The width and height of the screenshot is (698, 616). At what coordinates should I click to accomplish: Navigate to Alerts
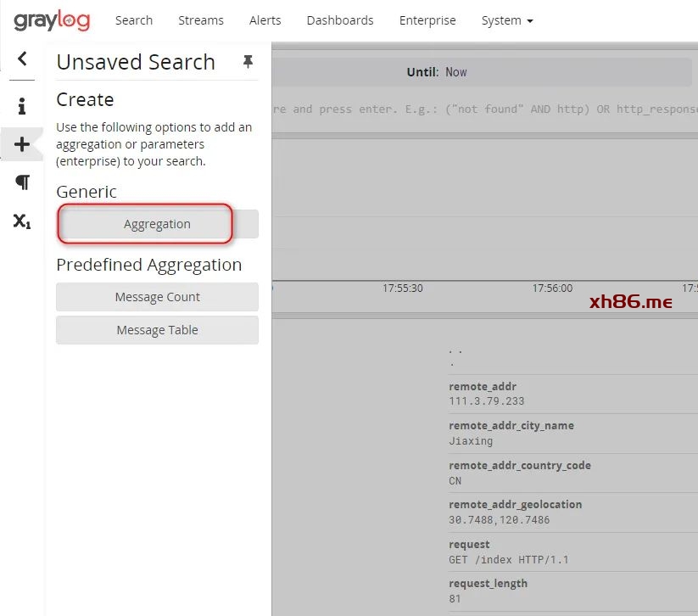pyautogui.click(x=265, y=20)
